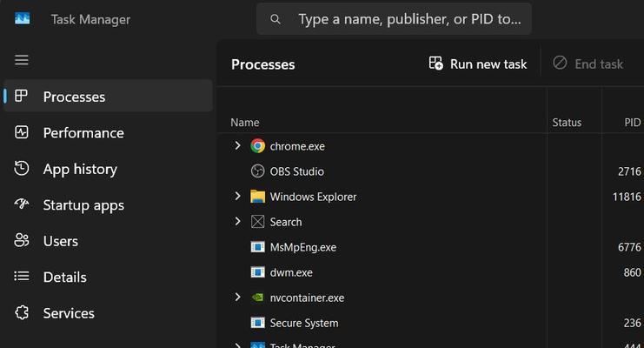The width and height of the screenshot is (644, 348).
Task: Select the chrome.exe process row
Action: coord(430,146)
